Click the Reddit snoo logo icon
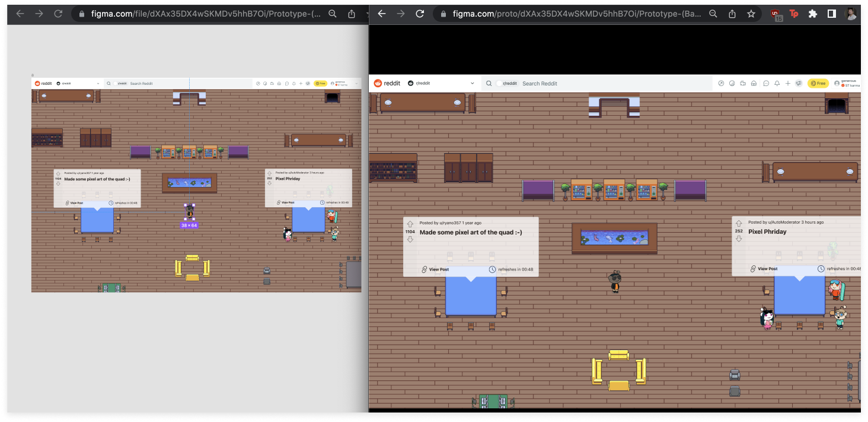 (x=378, y=83)
